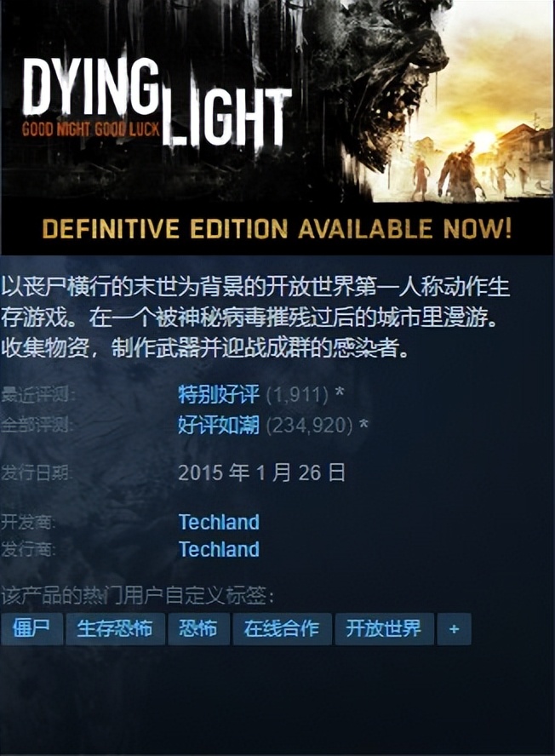Select the 恐怖 tag
Image resolution: width=555 pixels, height=756 pixels.
point(198,628)
